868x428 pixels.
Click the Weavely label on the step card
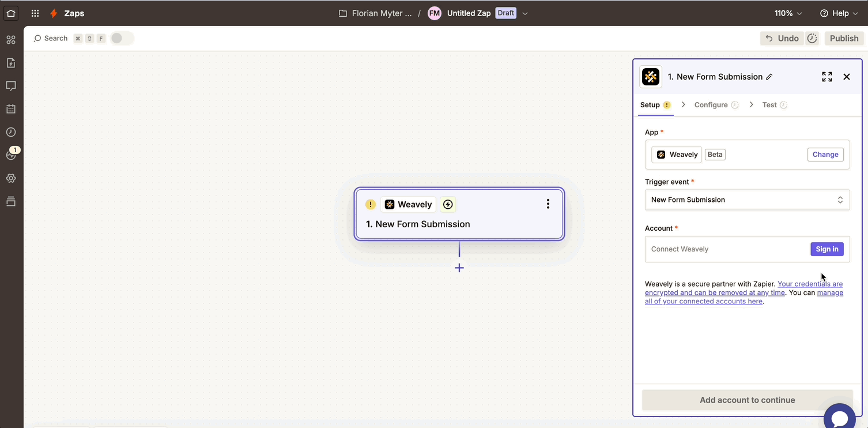(408, 204)
